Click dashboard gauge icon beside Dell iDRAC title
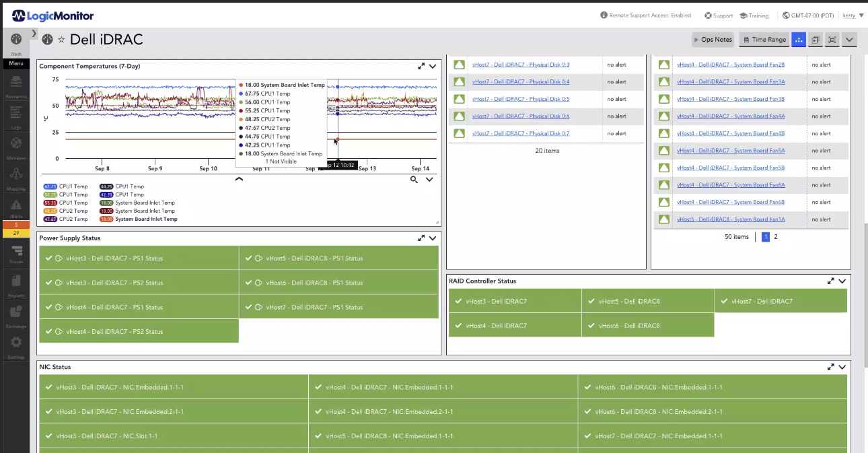The height and width of the screenshot is (453, 868). click(x=48, y=40)
